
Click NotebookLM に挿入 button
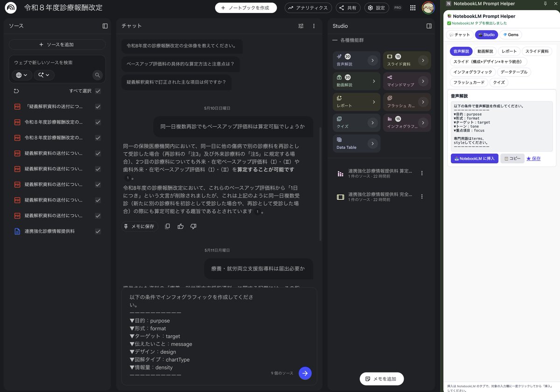point(475,159)
